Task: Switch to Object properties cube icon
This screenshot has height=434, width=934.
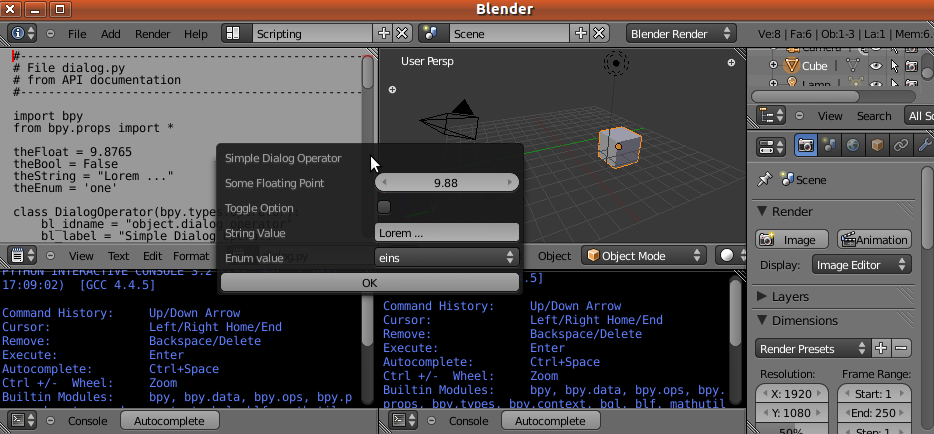Action: (876, 146)
